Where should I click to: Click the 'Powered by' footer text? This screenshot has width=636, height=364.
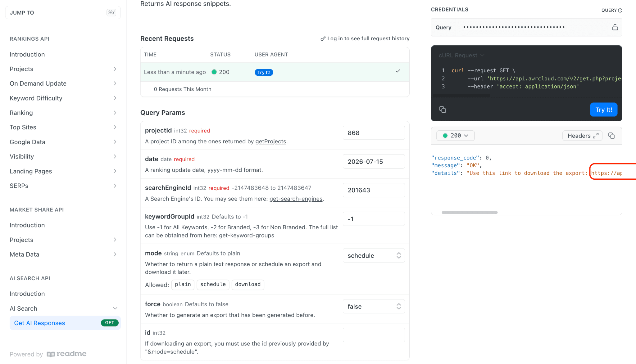26,354
